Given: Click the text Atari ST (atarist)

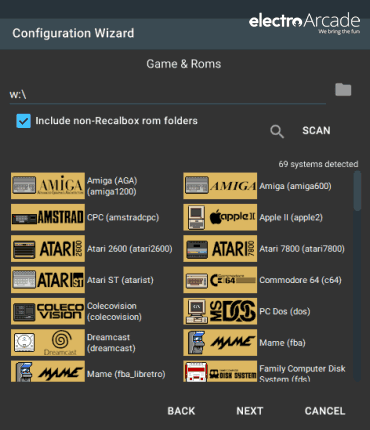Looking at the screenshot, I should pyautogui.click(x=120, y=280).
